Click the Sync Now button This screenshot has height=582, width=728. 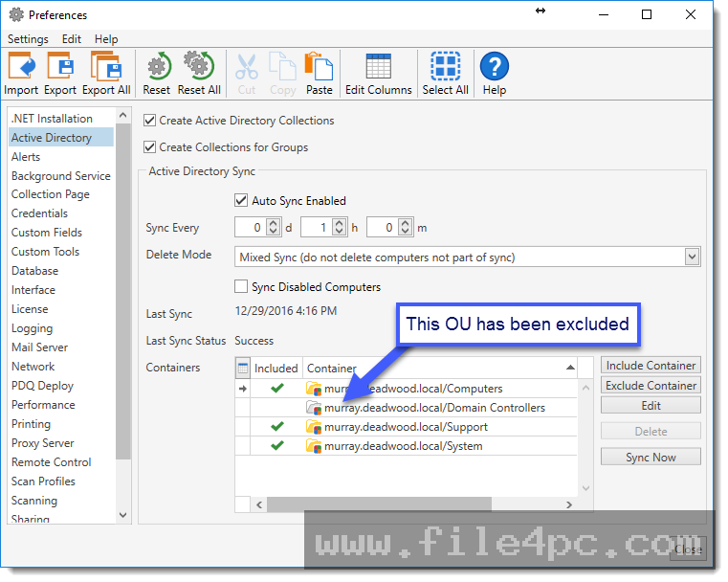[x=651, y=457]
